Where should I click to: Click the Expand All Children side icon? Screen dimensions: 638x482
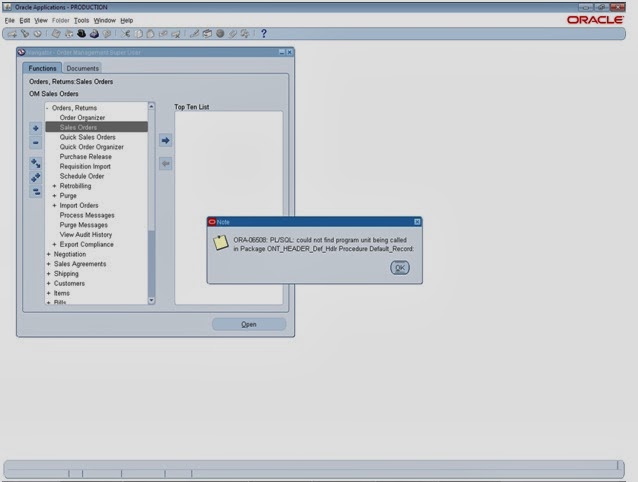[x=36, y=164]
